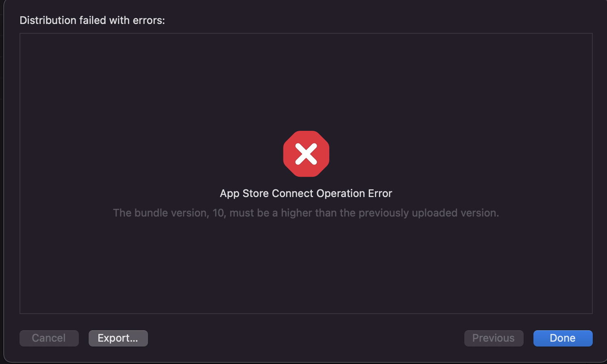Click blank area between Export and Previous buttons
The image size is (607, 364).
tap(305, 338)
